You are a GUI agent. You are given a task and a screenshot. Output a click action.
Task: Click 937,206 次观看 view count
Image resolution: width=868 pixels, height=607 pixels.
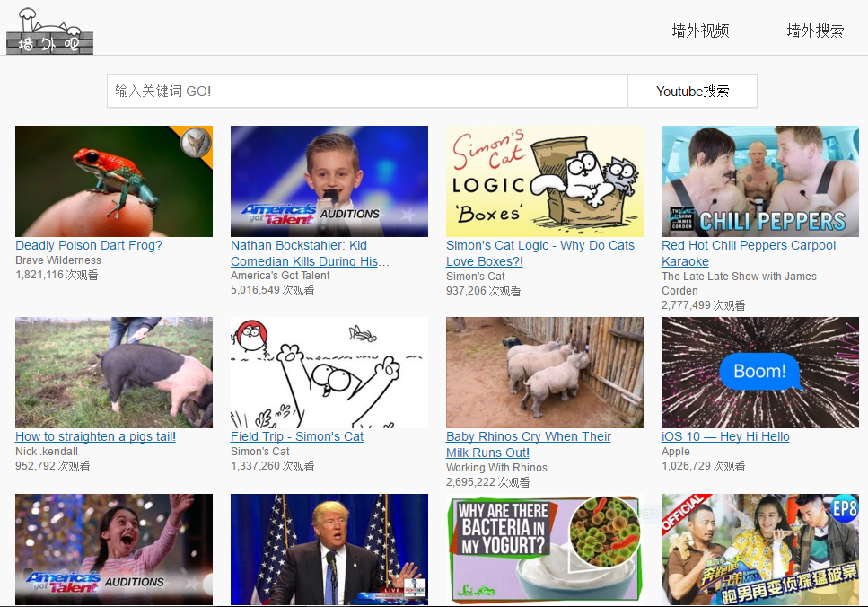click(x=483, y=291)
